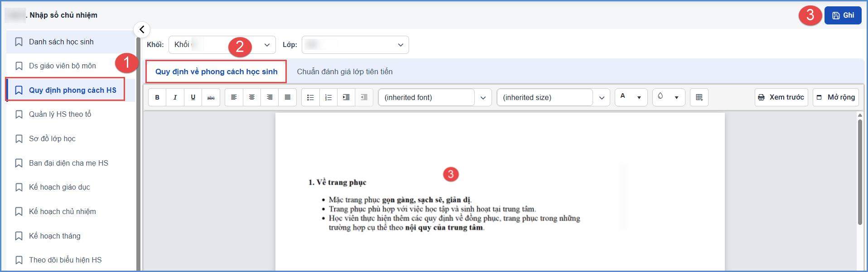
Task: Open Ban đại diện cha mẹ HS
Action: tap(71, 163)
